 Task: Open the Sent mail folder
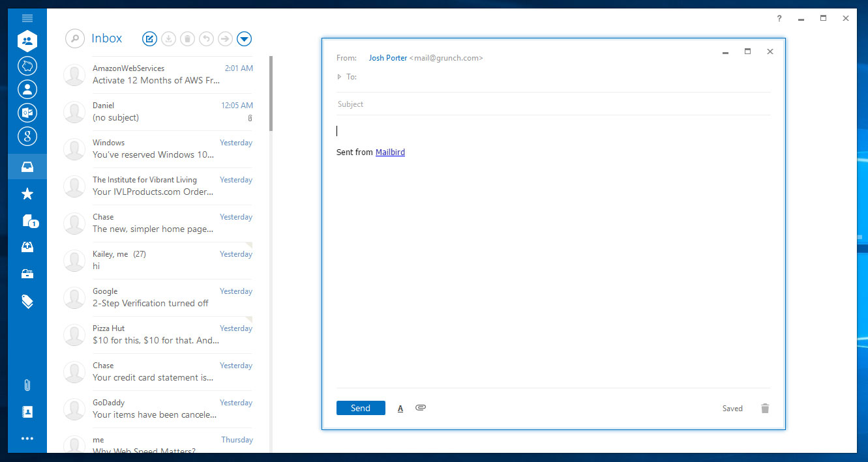coord(27,248)
